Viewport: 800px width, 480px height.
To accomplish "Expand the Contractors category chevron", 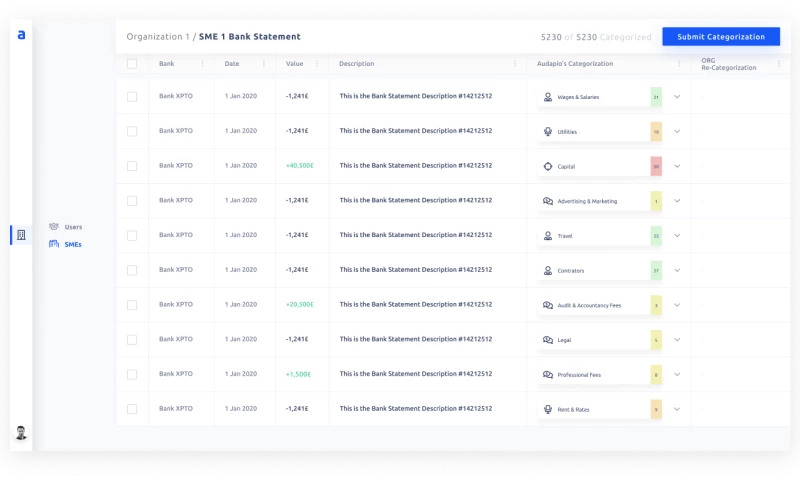I will (677, 271).
